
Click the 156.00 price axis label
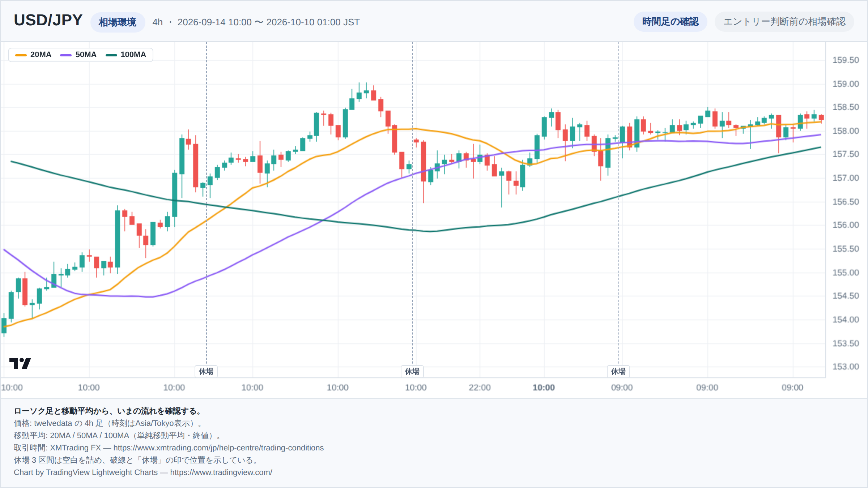[x=846, y=225]
